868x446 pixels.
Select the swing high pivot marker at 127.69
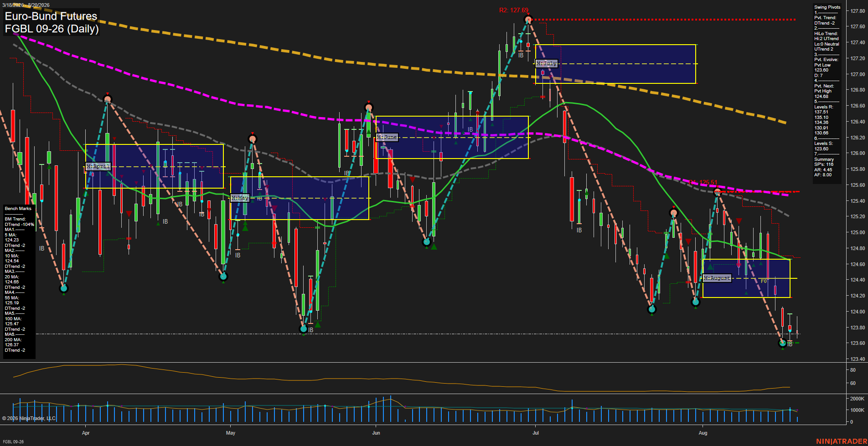[x=528, y=20]
